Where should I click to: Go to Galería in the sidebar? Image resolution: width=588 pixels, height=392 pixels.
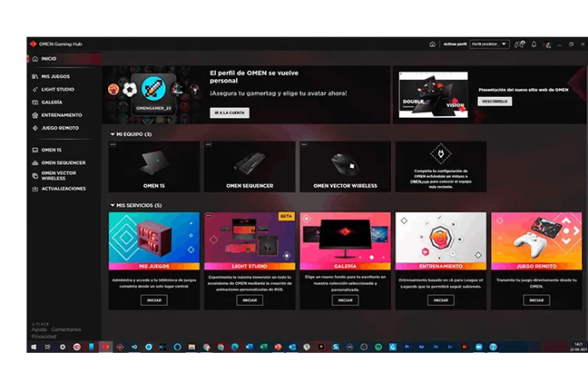coord(52,102)
